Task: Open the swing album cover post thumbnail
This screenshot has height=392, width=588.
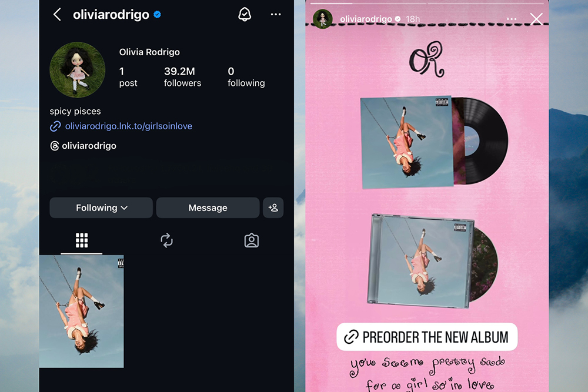Action: tap(81, 311)
